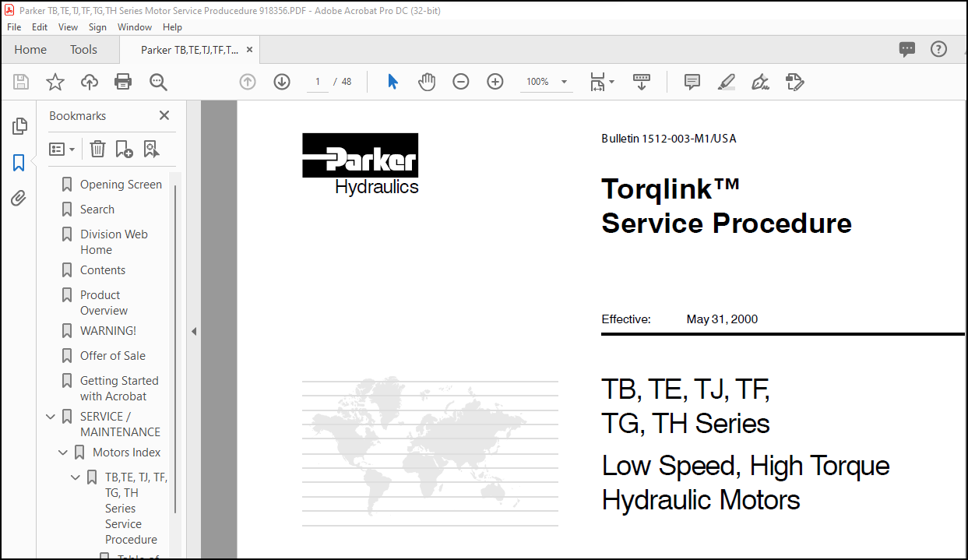This screenshot has height=560, width=968.
Task: Delete selected bookmark with trash icon
Action: tap(97, 149)
